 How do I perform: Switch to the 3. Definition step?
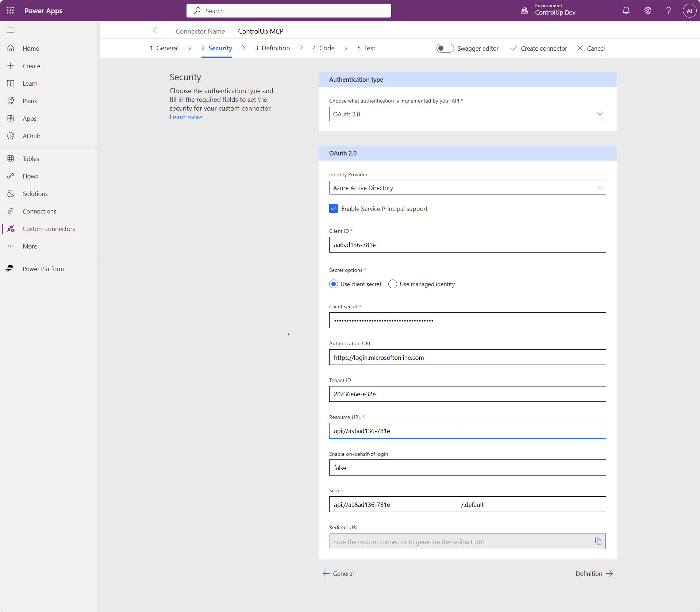point(272,48)
